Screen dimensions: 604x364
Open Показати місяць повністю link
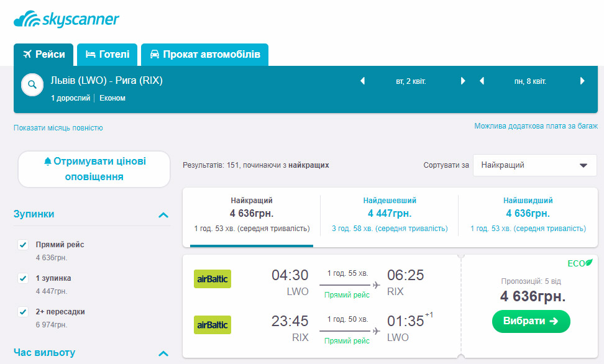tap(58, 128)
